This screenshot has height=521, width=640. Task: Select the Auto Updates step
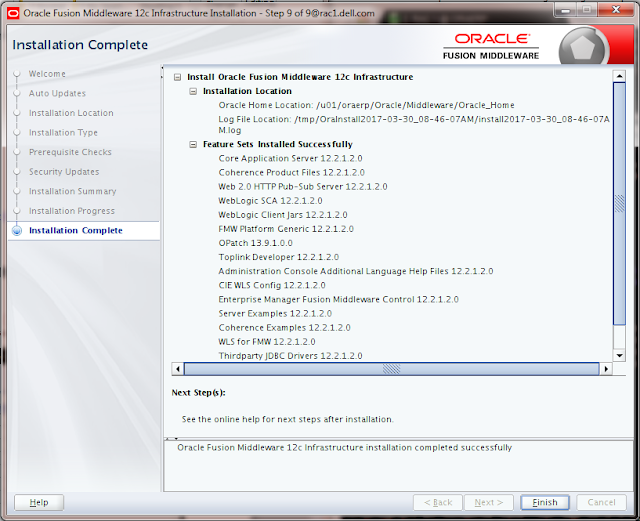(x=57, y=94)
